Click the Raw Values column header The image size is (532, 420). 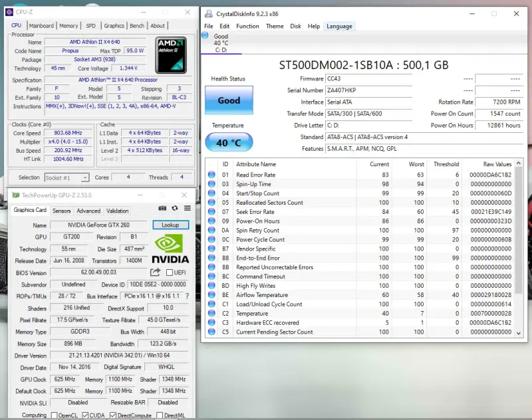click(x=488, y=164)
